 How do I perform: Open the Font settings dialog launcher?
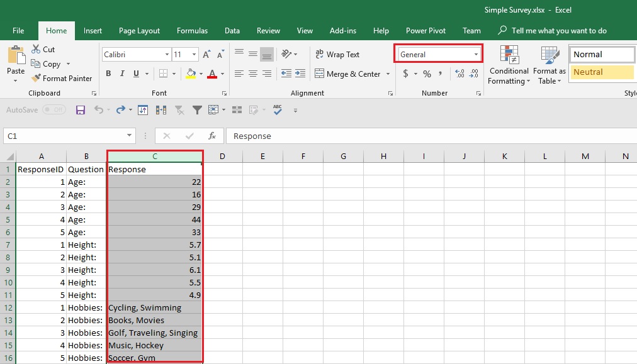[x=224, y=93]
